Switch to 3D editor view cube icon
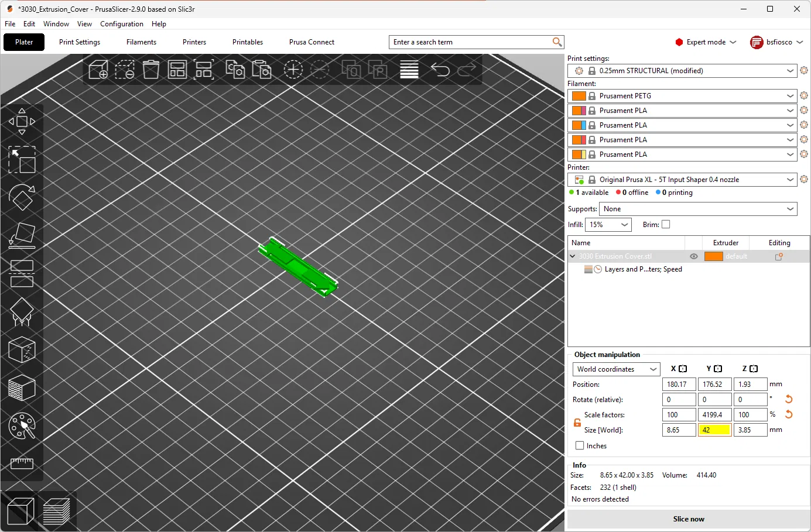Screen dimensions: 811x532 coord(21,512)
